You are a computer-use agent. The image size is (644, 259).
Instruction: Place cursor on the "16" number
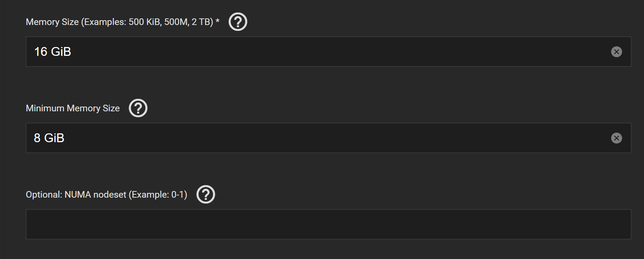click(x=41, y=52)
